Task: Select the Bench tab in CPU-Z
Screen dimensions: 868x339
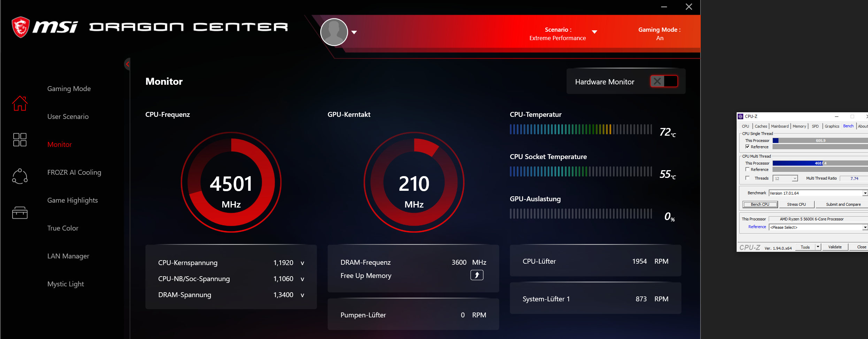Action: pyautogui.click(x=848, y=126)
